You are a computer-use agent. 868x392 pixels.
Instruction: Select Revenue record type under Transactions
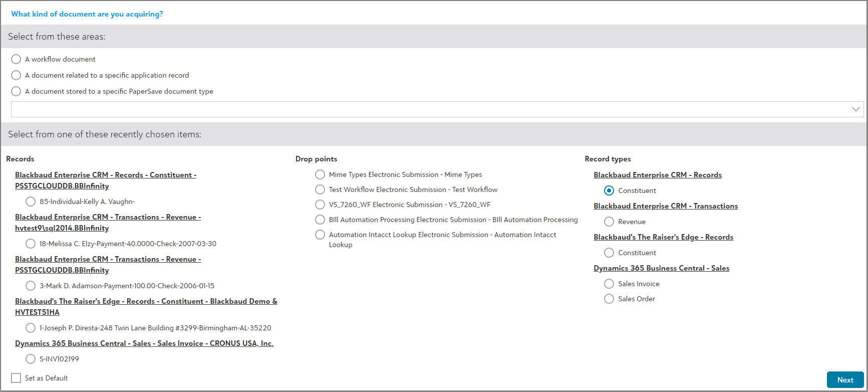point(609,222)
